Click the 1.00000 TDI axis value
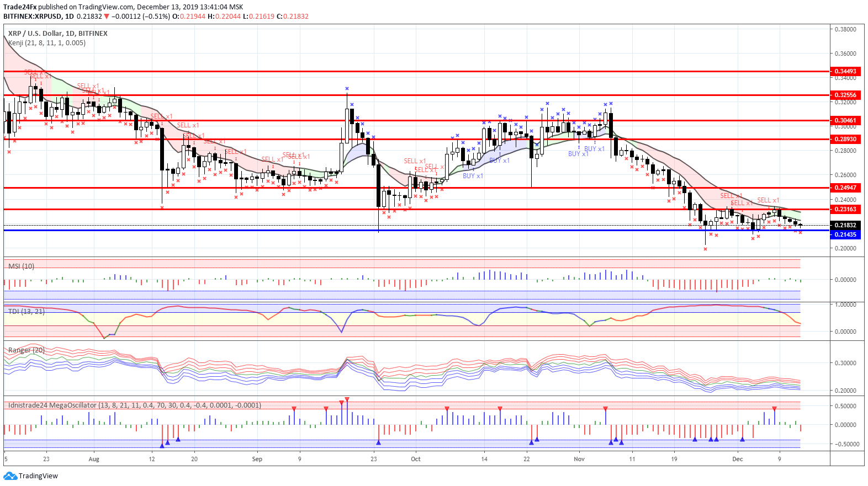 pos(845,305)
